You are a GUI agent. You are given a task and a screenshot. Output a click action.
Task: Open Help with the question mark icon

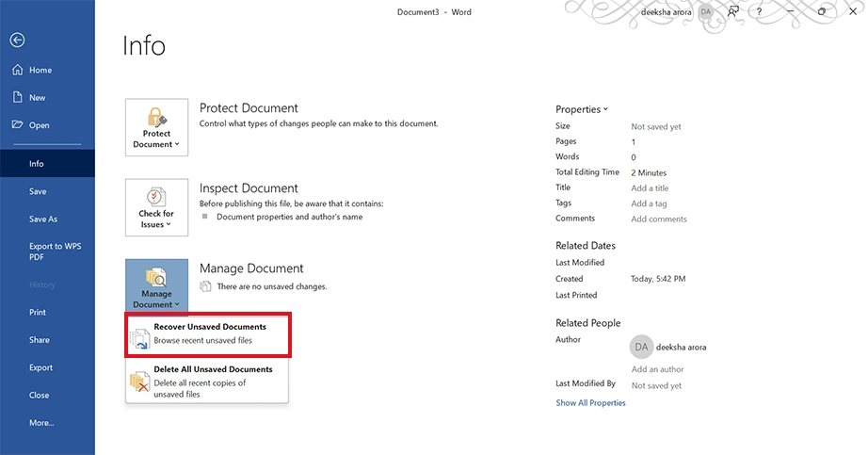coord(759,11)
